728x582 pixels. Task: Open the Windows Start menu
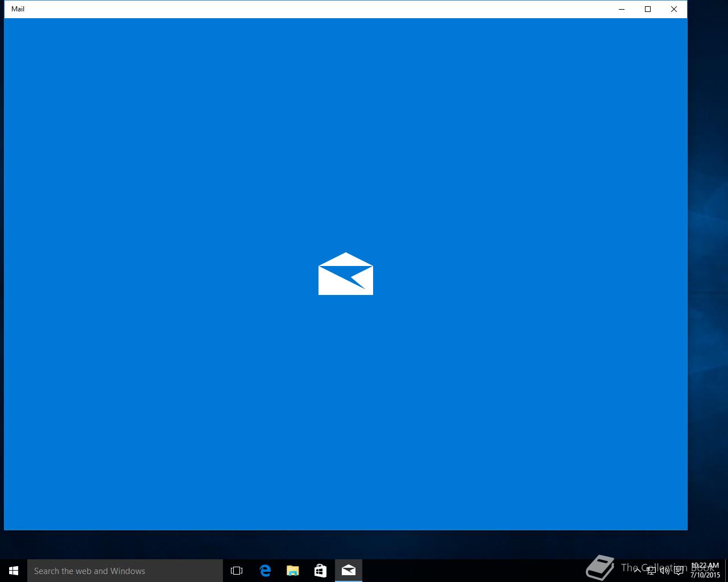14,571
